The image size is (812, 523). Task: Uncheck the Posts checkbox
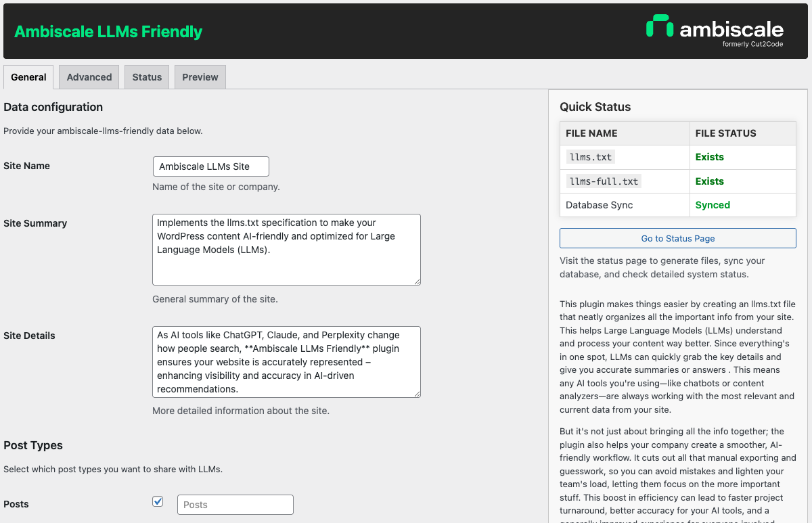[x=158, y=501]
